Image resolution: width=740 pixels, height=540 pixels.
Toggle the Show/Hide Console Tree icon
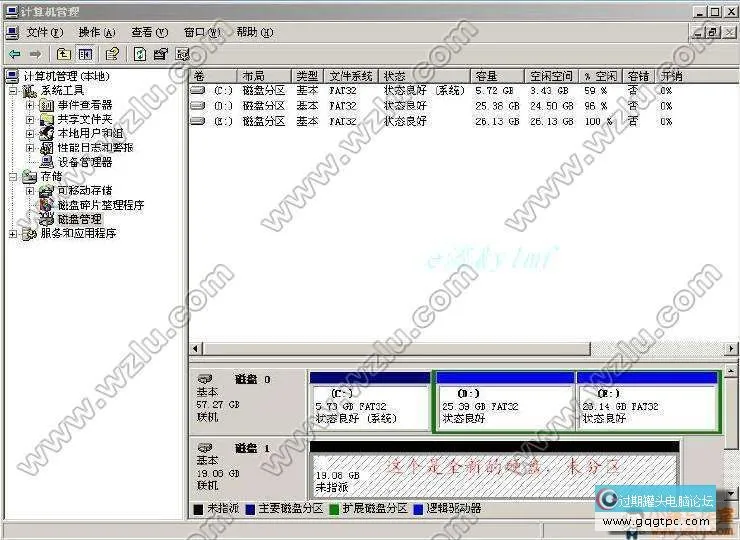[x=85, y=54]
